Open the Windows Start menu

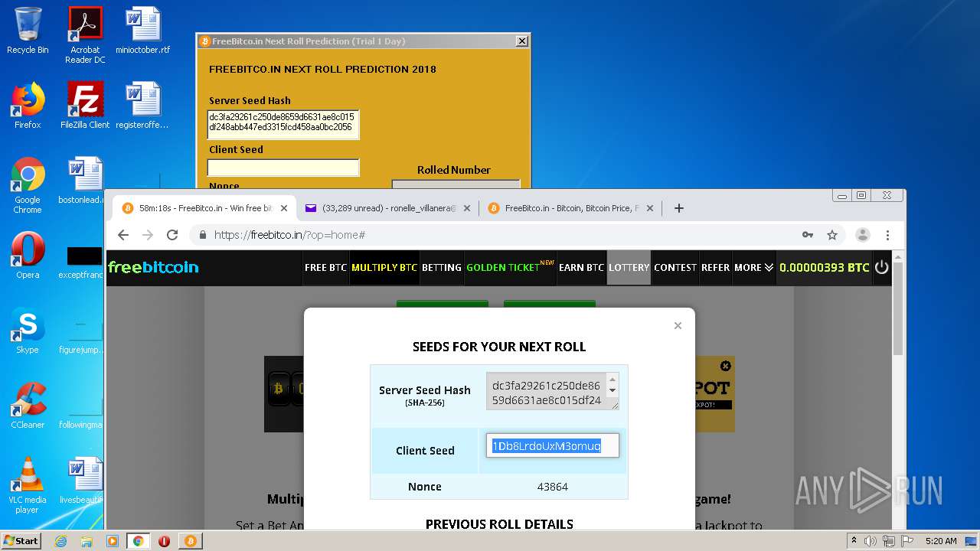pos(21,540)
